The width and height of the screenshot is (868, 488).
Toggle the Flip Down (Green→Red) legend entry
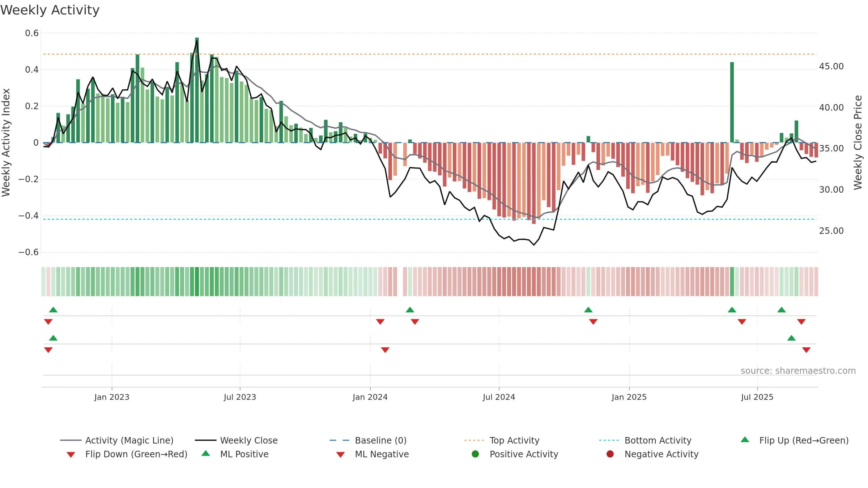(x=127, y=454)
